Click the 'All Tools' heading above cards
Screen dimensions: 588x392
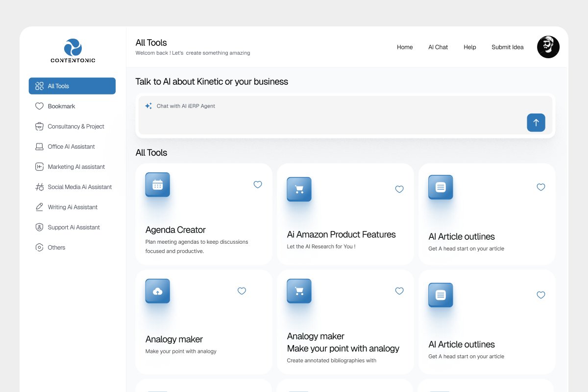tap(151, 153)
